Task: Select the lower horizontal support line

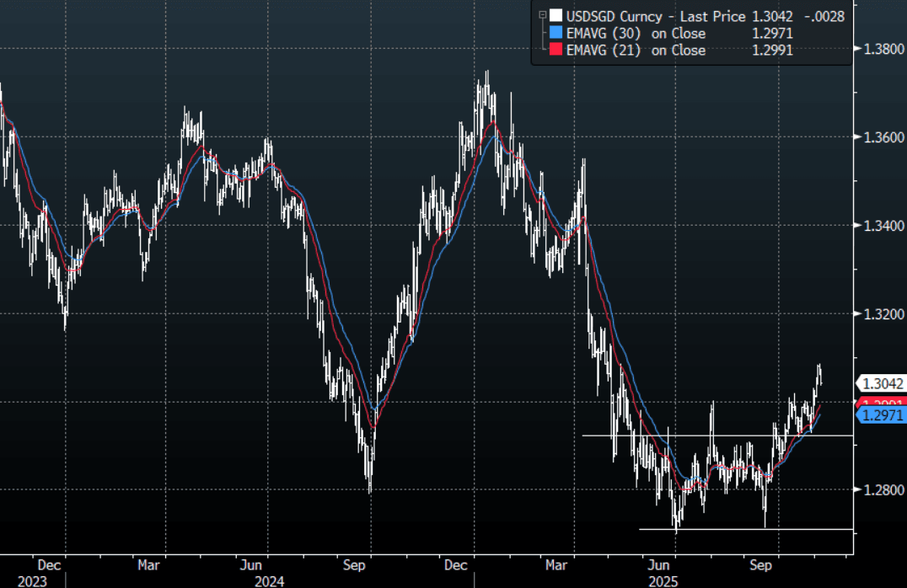Action: click(742, 529)
